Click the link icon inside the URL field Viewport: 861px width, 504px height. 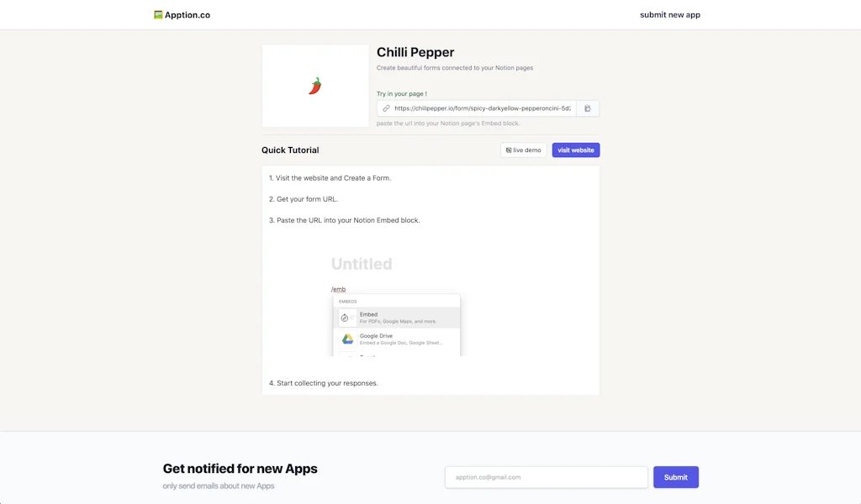pyautogui.click(x=387, y=108)
